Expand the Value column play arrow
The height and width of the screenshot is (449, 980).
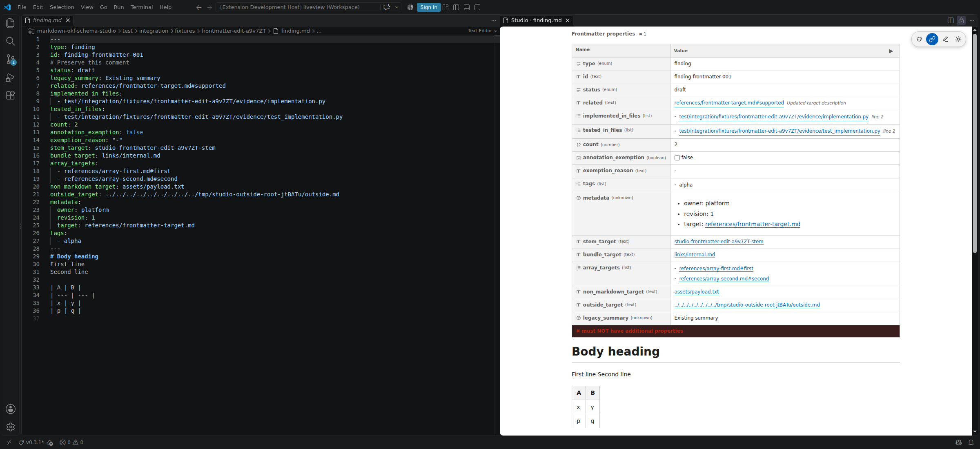(x=891, y=51)
